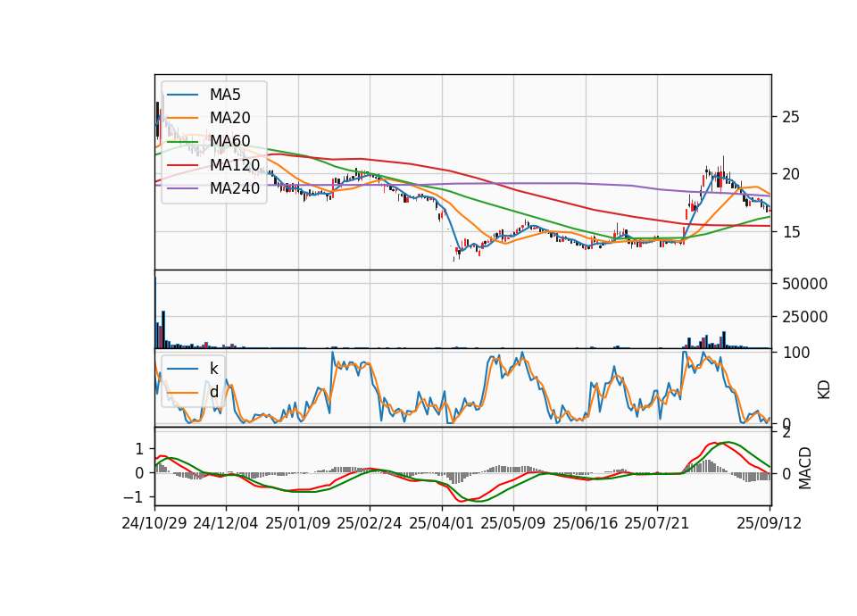Screen dimensions: 857x616
Task: Click the 25/06/16 date tick label
Action: click(x=586, y=523)
